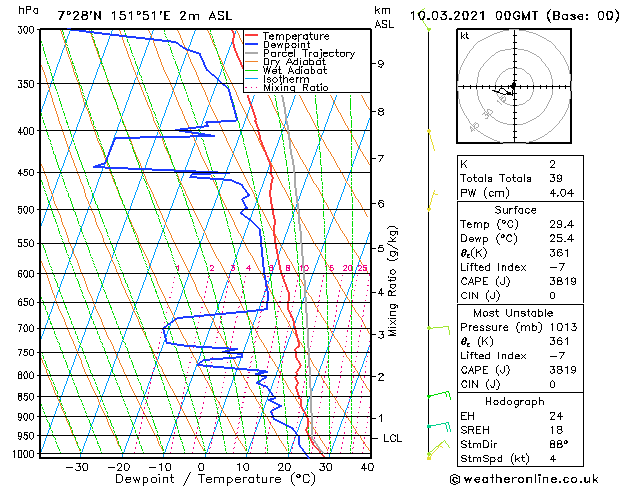The width and height of the screenshot is (629, 486).
Task: Select the 'Wet Adiabat' legend label
Action: pyautogui.click(x=295, y=71)
